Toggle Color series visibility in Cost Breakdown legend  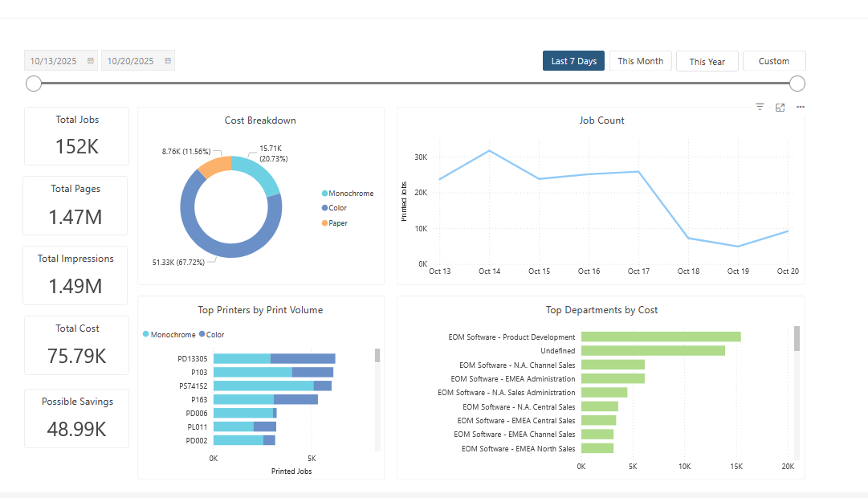[336, 207]
